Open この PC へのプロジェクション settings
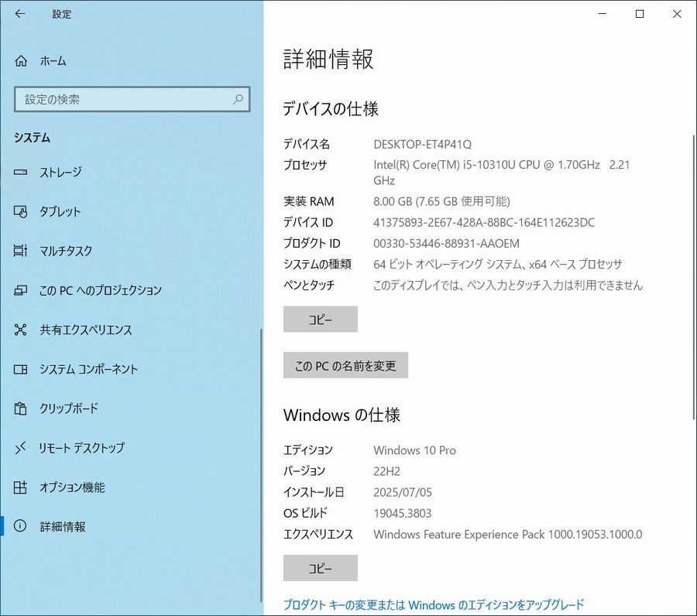This screenshot has height=616, width=697. (x=131, y=290)
